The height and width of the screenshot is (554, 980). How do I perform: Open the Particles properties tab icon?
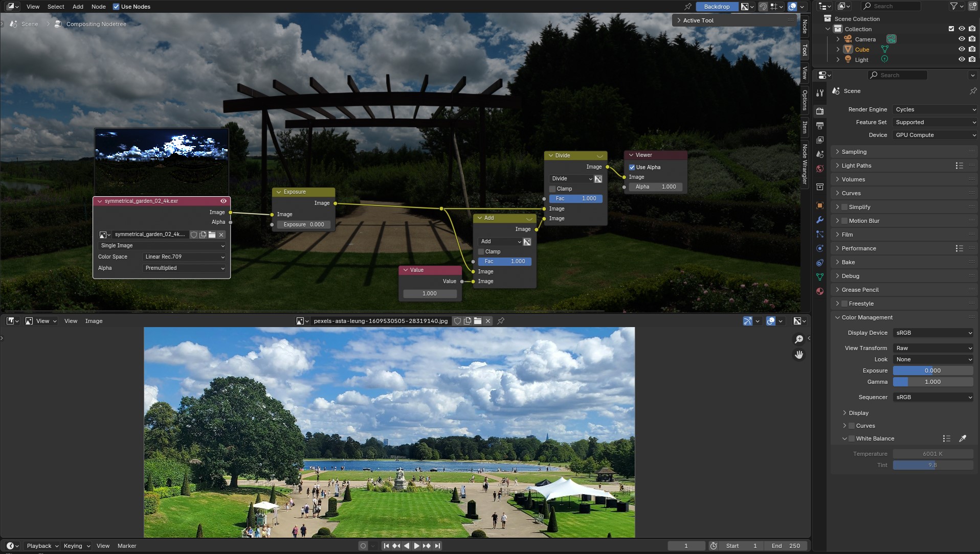(820, 234)
